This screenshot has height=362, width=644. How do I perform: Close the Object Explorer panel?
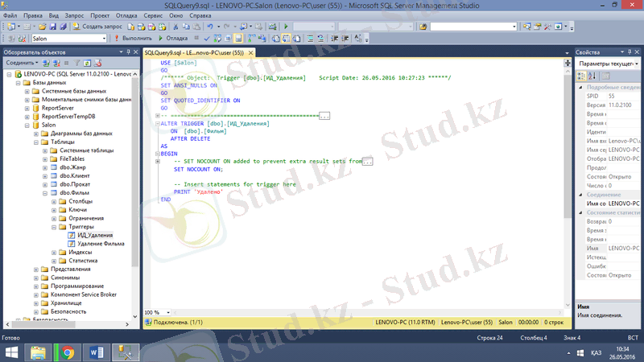[x=136, y=52]
